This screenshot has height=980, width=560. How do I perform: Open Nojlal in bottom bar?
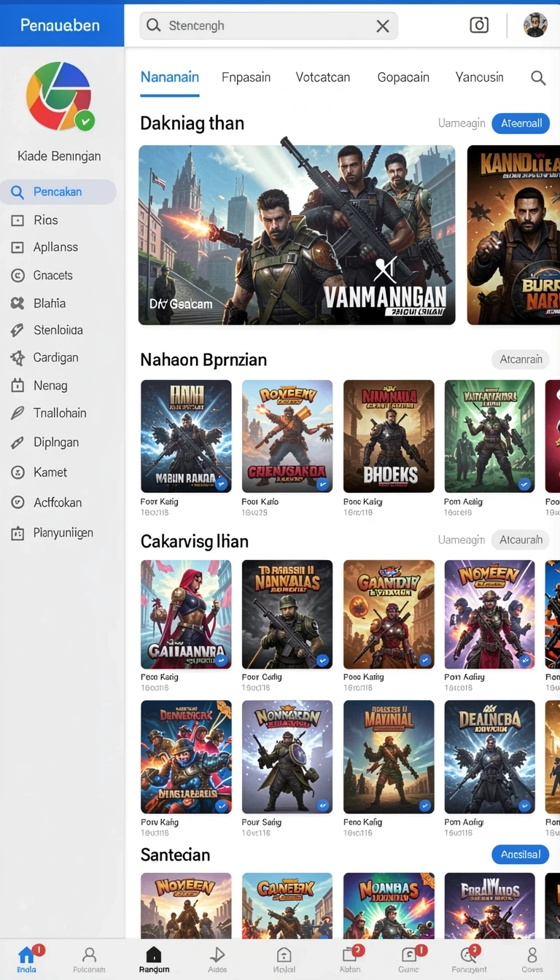[284, 960]
